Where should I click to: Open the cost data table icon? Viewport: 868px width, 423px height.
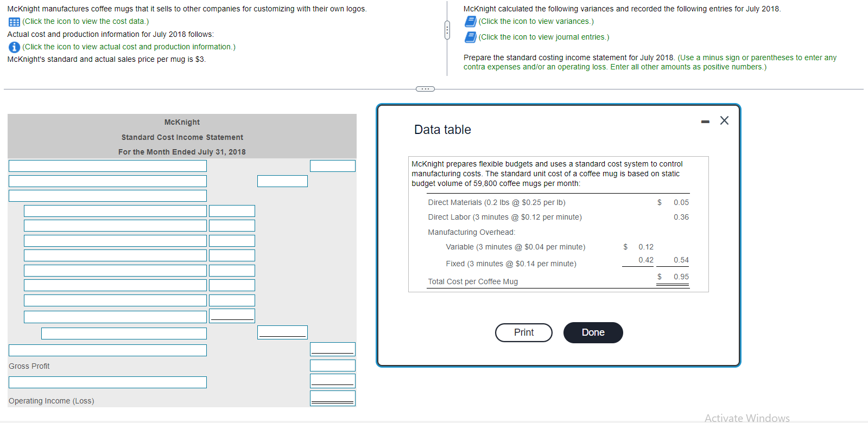click(x=14, y=22)
